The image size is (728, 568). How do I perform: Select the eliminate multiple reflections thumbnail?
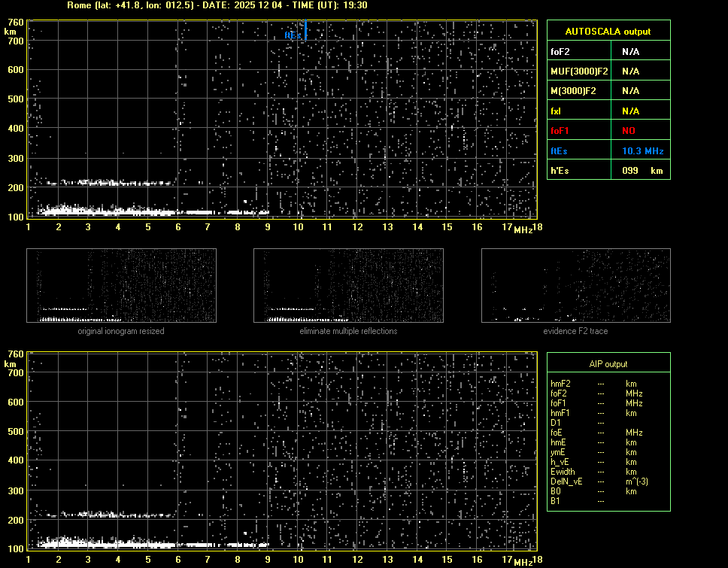tap(348, 286)
